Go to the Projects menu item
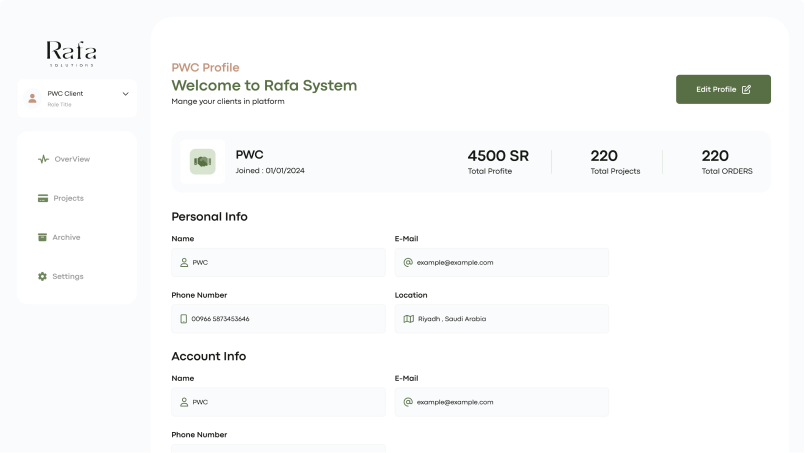The height and width of the screenshot is (453, 805). pos(68,198)
